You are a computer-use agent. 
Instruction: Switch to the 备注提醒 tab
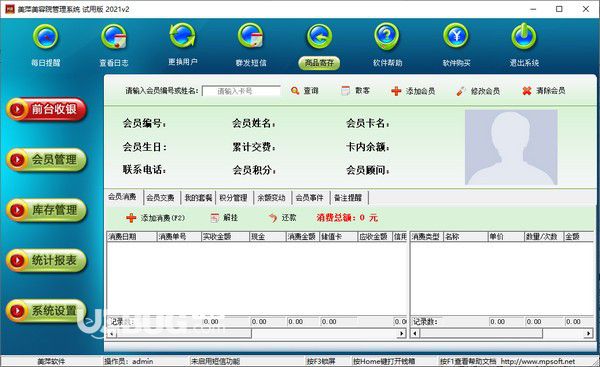click(348, 198)
